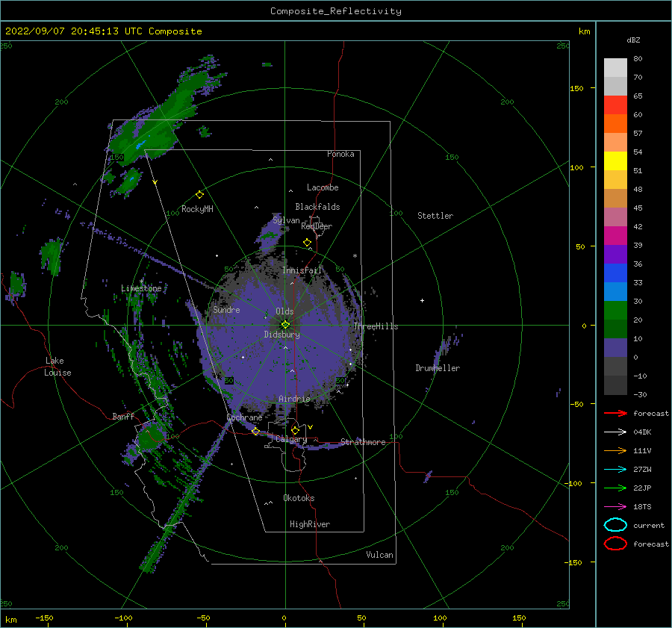
Task: Select the cyan 27ZW arrow legend icon
Action: (x=615, y=470)
